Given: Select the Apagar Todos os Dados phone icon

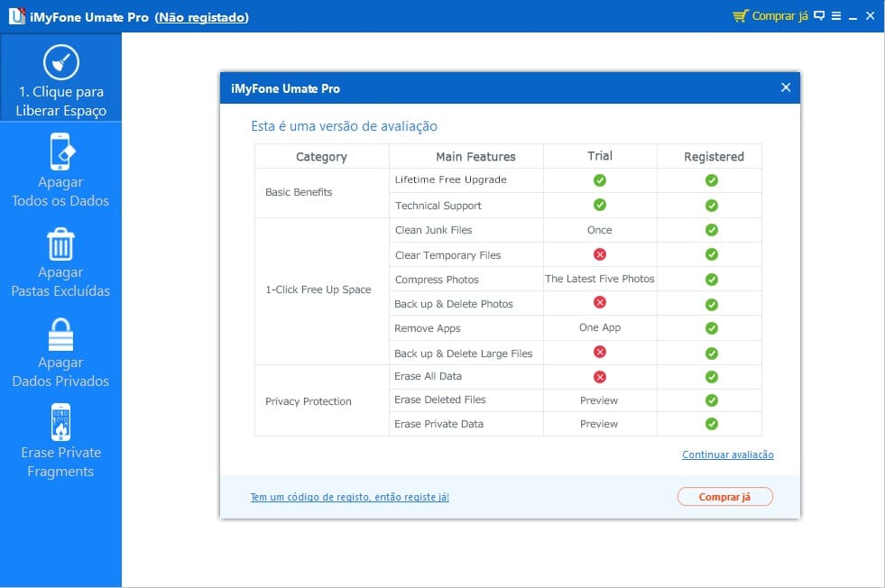Looking at the screenshot, I should pos(60,152).
